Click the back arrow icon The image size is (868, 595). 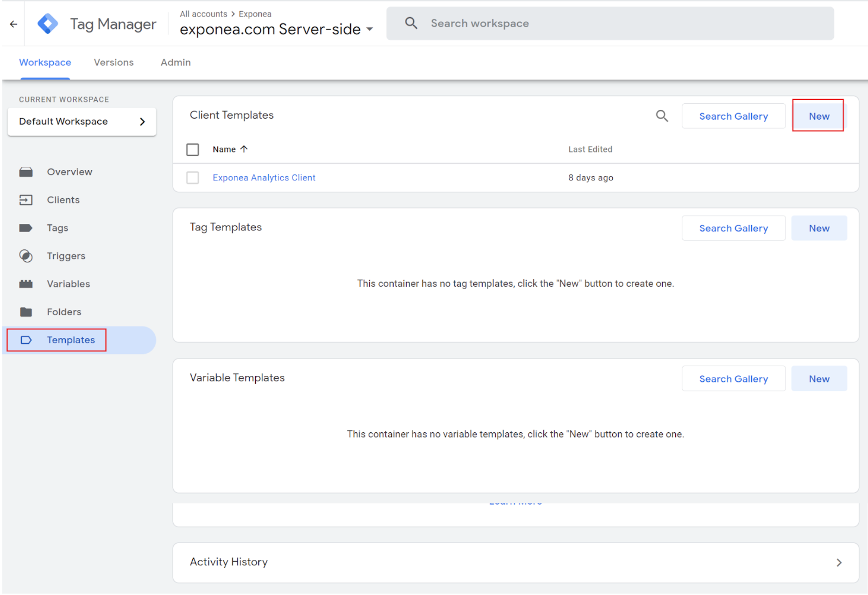click(13, 24)
